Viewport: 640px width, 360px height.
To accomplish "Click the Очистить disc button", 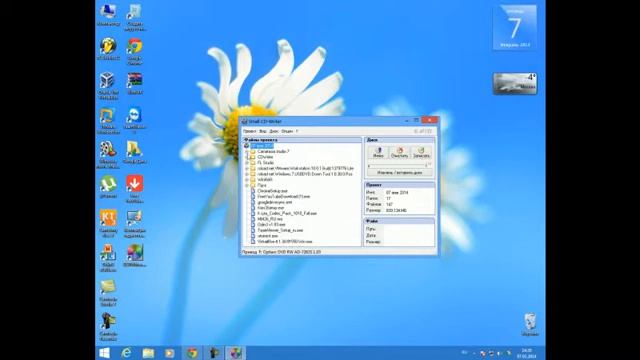I will click(x=400, y=153).
